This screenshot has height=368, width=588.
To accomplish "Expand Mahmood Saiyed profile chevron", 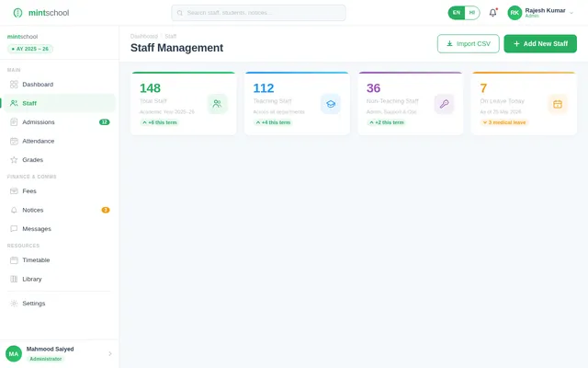I will click(109, 353).
